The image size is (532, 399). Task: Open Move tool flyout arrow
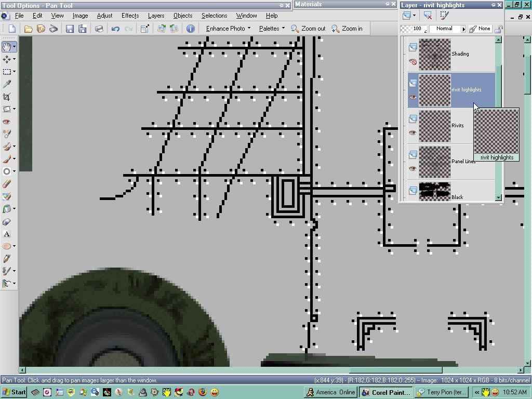(x=14, y=59)
